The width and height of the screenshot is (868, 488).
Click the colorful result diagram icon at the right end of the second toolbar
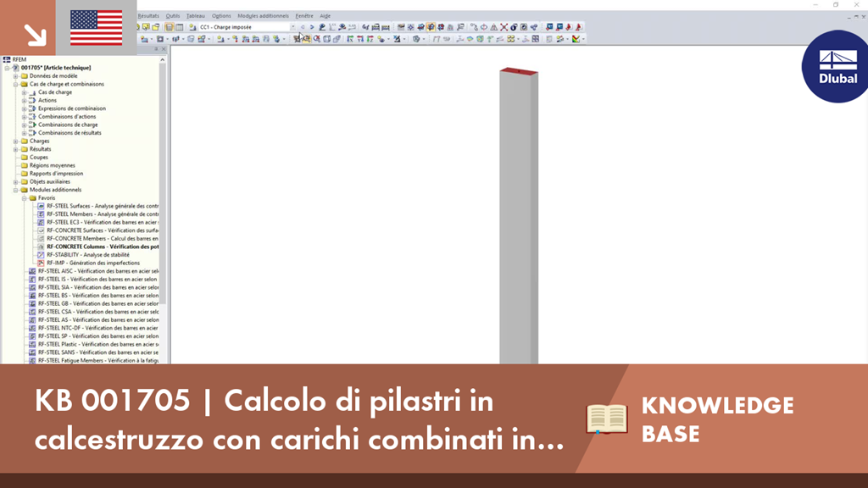point(576,39)
